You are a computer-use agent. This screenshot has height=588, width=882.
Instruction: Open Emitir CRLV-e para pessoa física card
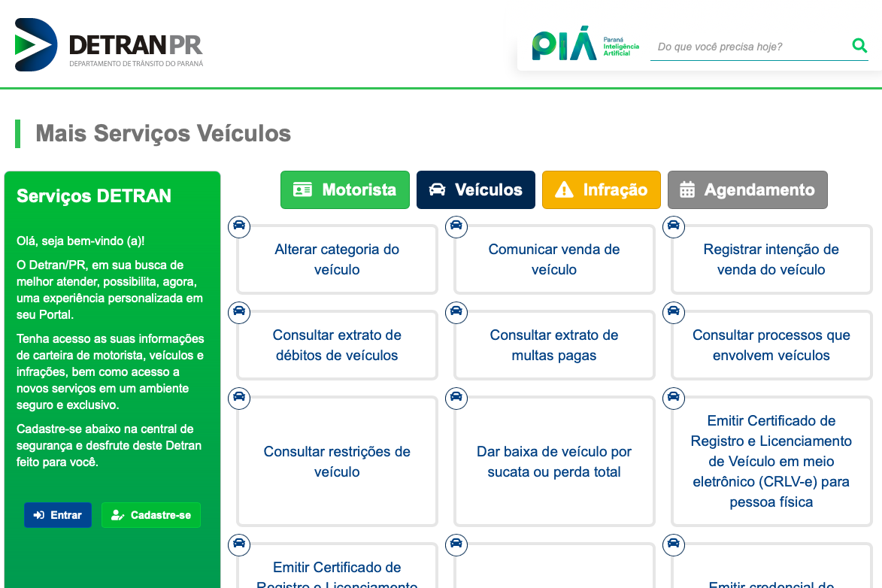point(771,462)
